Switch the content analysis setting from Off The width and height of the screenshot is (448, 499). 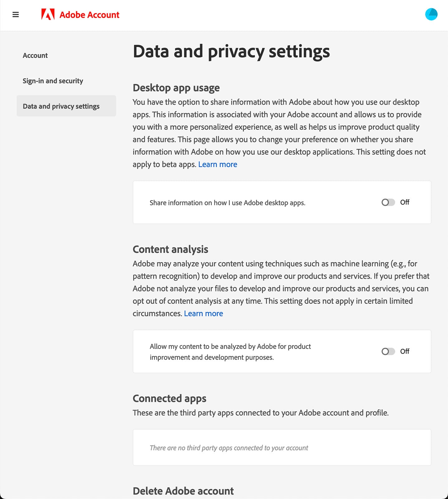coord(388,351)
